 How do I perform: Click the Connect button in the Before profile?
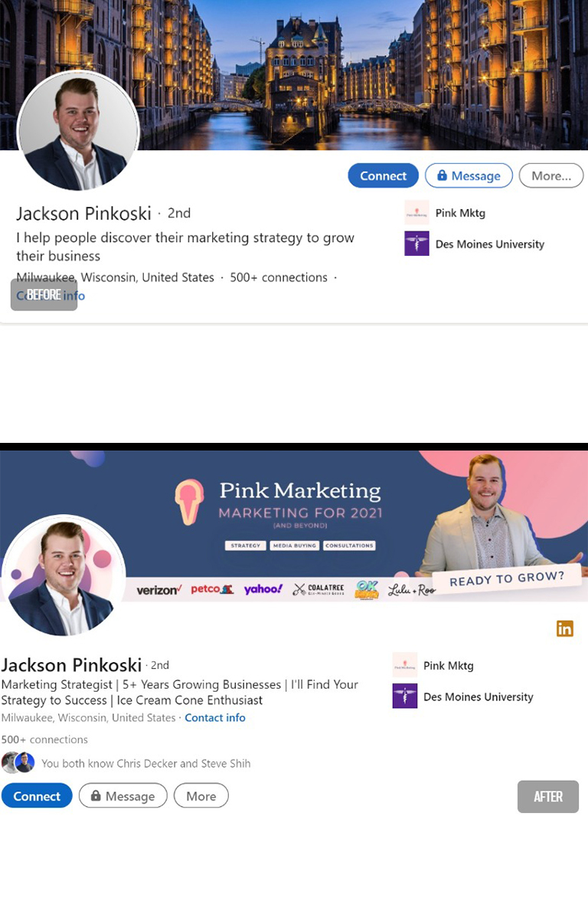coord(383,175)
